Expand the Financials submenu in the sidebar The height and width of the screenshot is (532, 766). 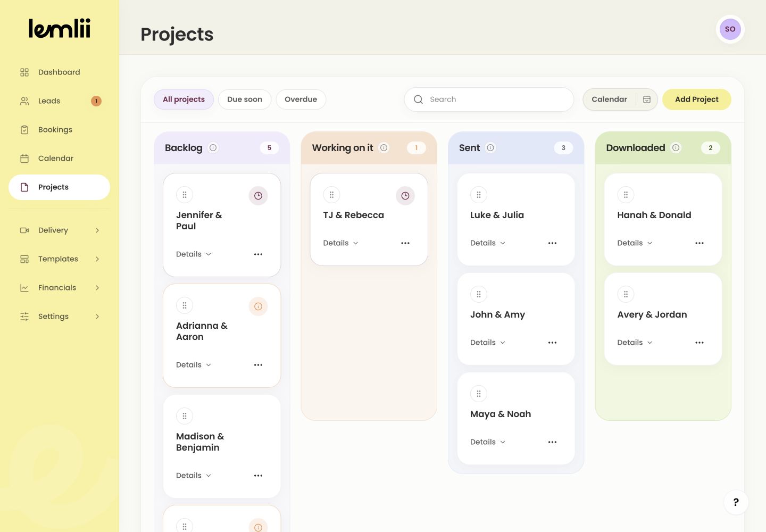(x=60, y=288)
